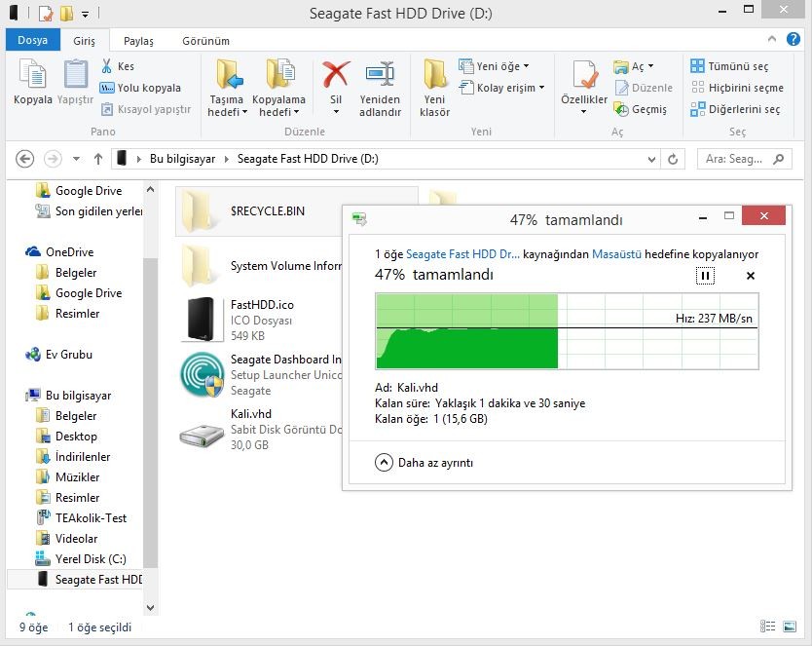
Task: Click Diğerlerini seç invert selection
Action: [x=735, y=109]
